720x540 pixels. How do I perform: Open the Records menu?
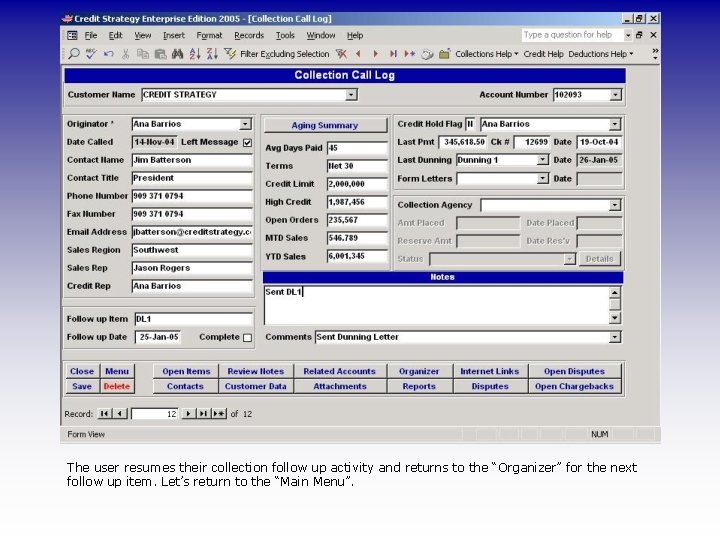pos(249,35)
